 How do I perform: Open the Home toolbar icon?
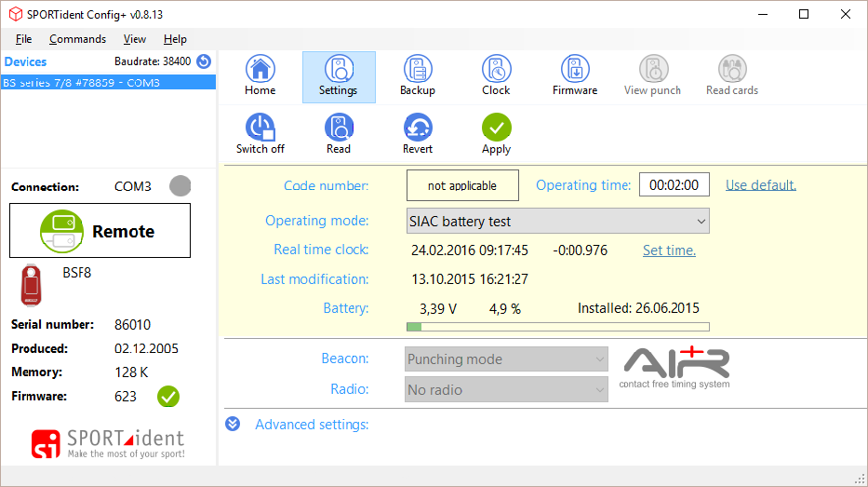pos(260,76)
